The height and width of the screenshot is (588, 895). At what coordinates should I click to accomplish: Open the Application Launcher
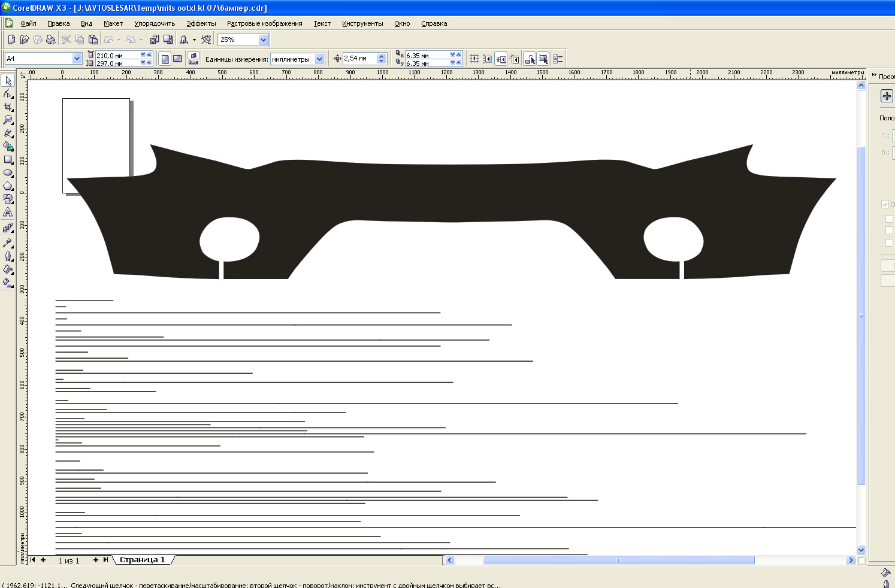[184, 40]
